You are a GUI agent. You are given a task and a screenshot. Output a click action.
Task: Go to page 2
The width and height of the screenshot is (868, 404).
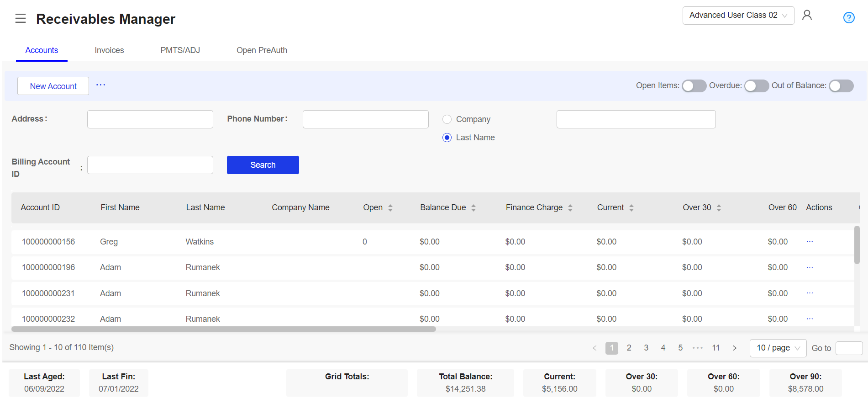coord(629,348)
